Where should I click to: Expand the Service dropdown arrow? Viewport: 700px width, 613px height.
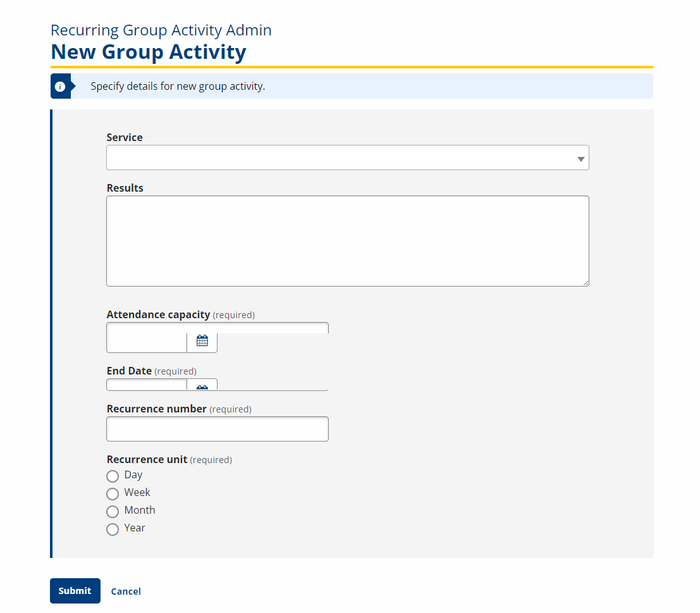[x=580, y=158]
